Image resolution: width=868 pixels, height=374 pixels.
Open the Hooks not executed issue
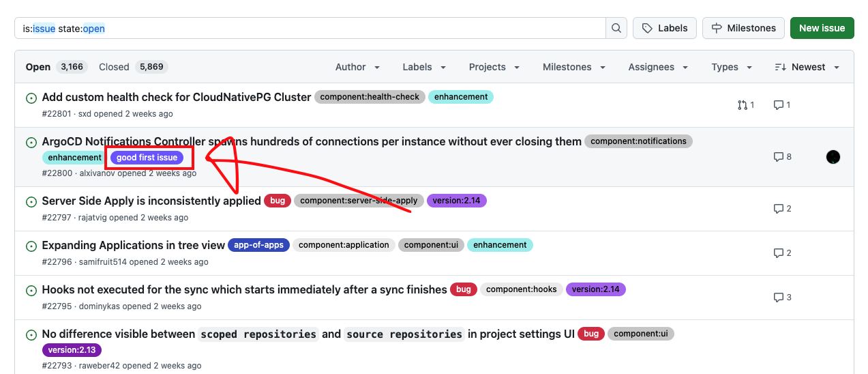pyautogui.click(x=244, y=289)
